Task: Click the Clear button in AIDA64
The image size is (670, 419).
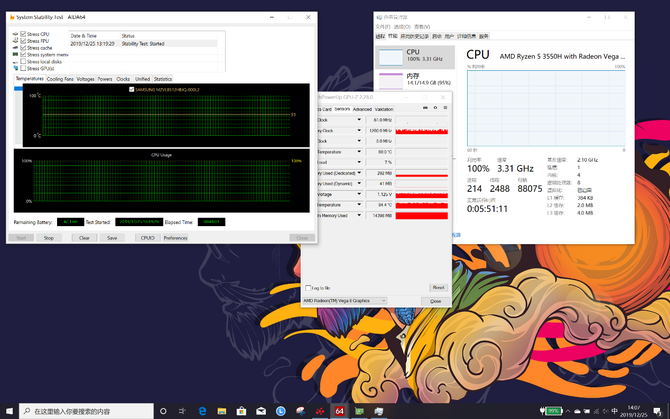Action: pyautogui.click(x=84, y=238)
